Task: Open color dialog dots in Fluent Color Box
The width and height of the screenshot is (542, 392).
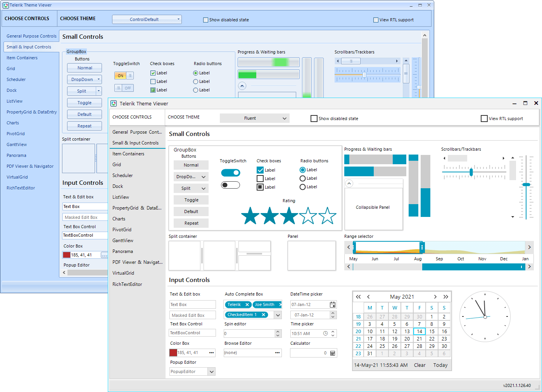Action: (x=212, y=352)
